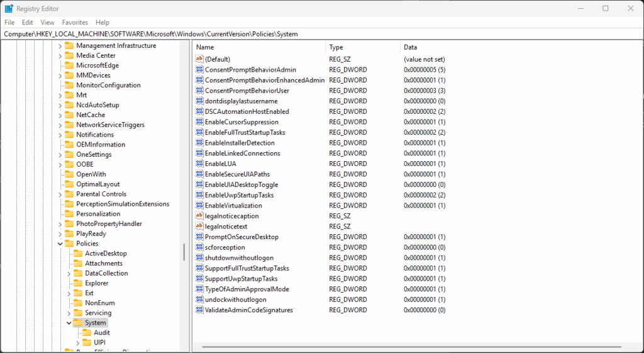This screenshot has width=644, height=353.
Task: Click the shutdownwithoutlogon value icon
Action: click(199, 257)
